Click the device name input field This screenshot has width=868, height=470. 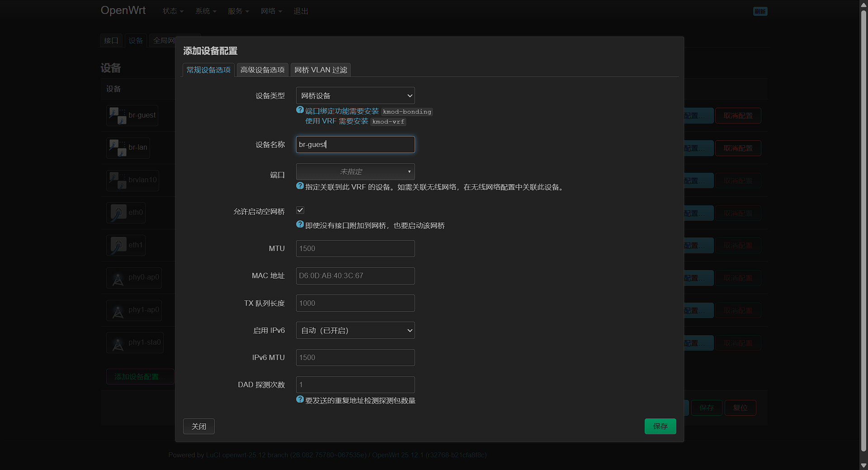click(355, 145)
